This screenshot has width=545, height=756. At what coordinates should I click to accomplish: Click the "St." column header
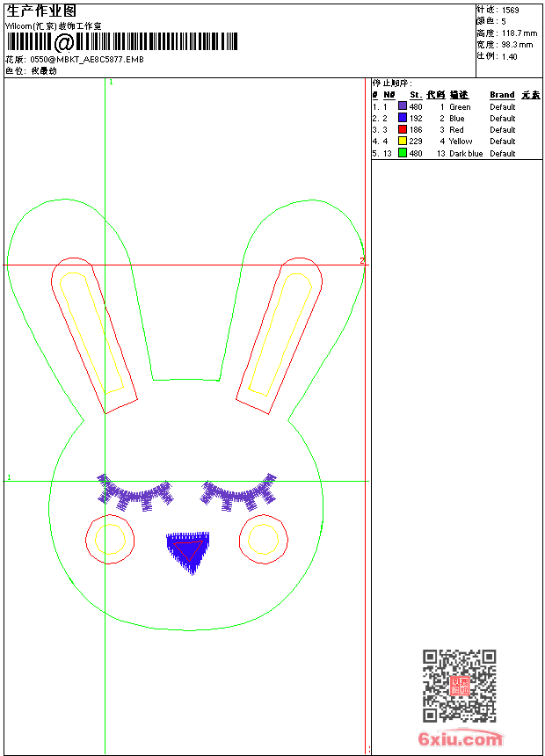tap(416, 95)
